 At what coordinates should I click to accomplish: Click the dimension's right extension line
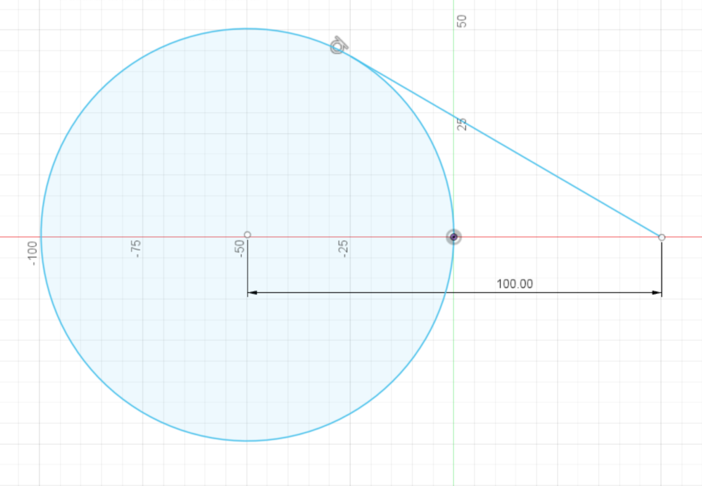[661, 268]
